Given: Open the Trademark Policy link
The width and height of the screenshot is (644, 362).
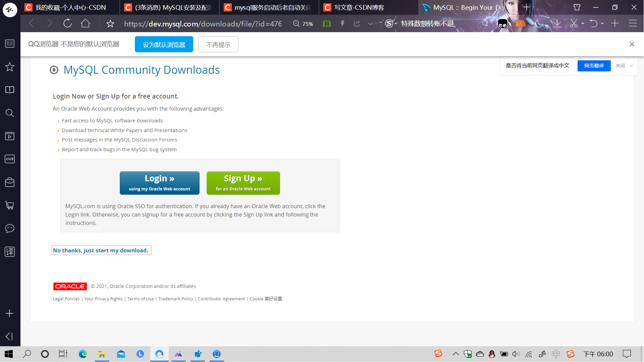Looking at the screenshot, I should [176, 299].
